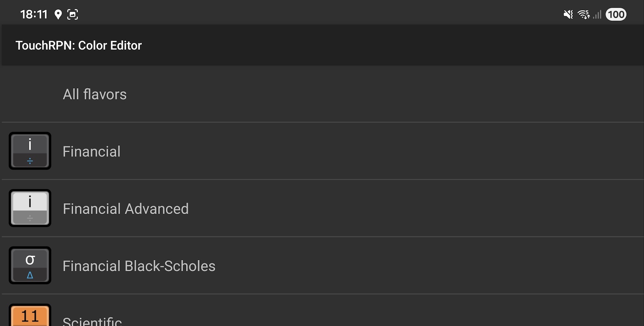Select the Financial Black-Scholes label
Screen dimensions: 644x326
(139, 266)
